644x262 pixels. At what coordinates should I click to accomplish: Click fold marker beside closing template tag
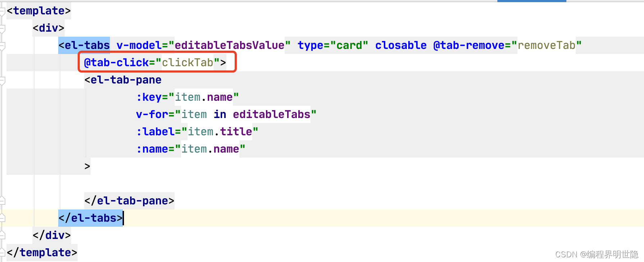[x=2, y=252]
